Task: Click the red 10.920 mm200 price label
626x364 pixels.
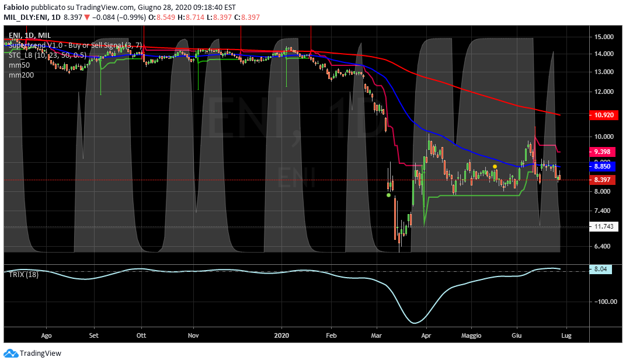Action: (x=603, y=115)
